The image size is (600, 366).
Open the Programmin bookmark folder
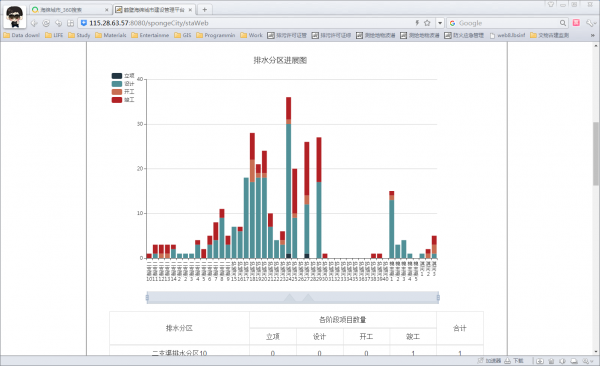pyautogui.click(x=216, y=35)
